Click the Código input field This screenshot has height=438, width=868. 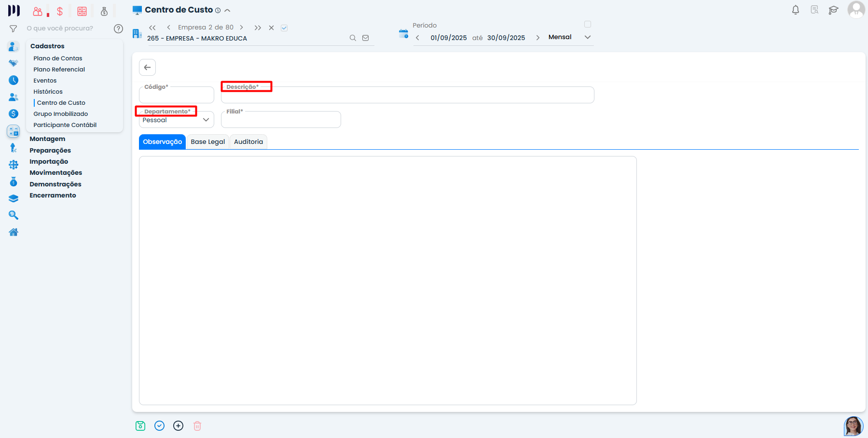click(177, 95)
